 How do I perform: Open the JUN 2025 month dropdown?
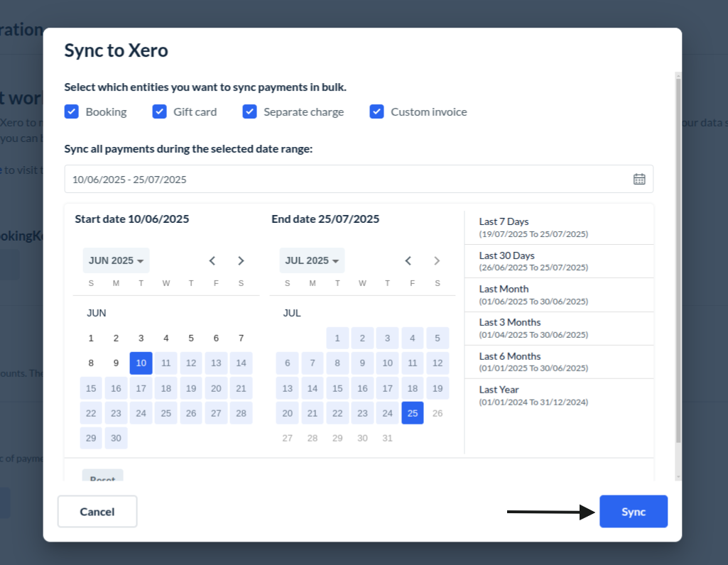point(116,260)
